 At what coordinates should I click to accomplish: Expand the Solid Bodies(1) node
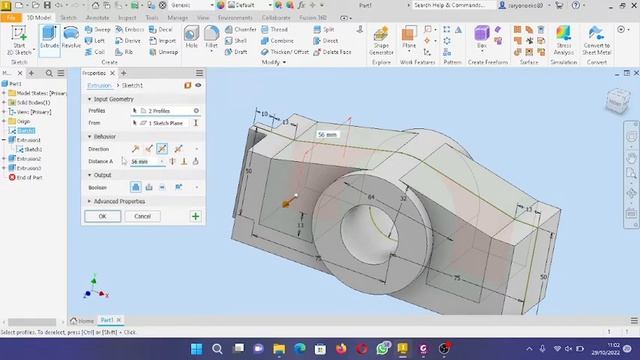coord(4,102)
